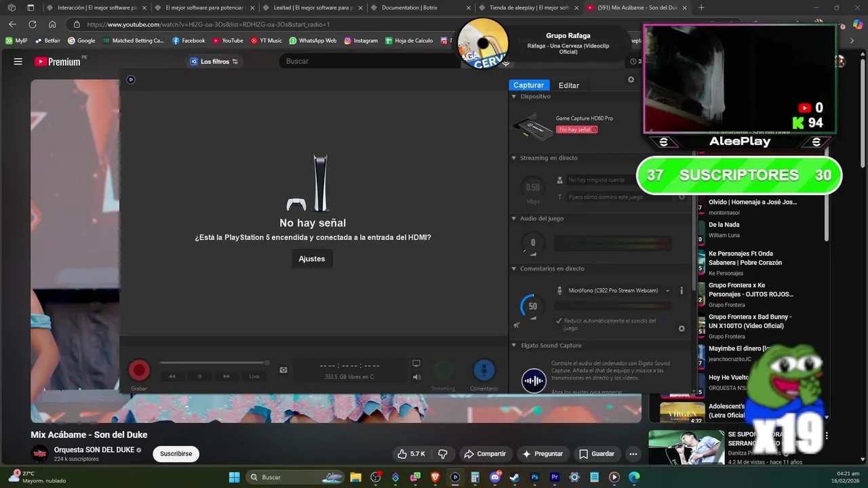Viewport: 868px width, 488px height.
Task: Collapse the Audio del juego section
Action: click(x=513, y=218)
